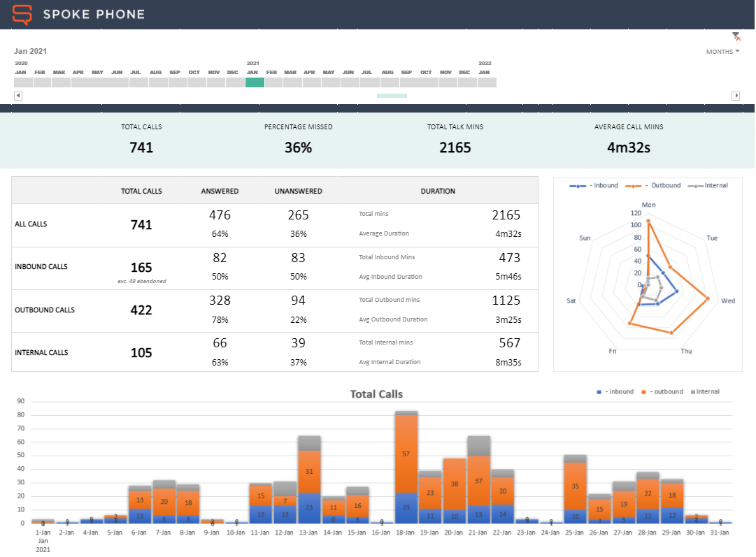Select JAN 2020 timeline segment
Image resolution: width=756 pixels, height=557 pixels.
coord(23,82)
